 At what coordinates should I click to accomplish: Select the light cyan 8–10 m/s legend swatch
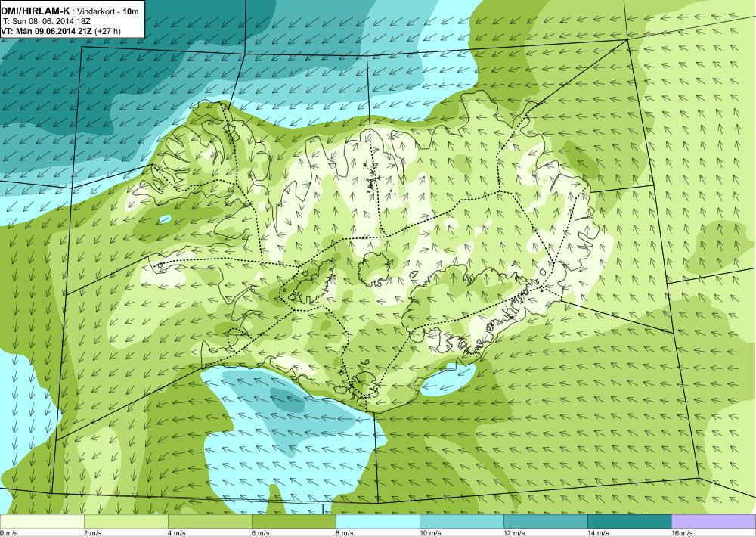pos(377,521)
